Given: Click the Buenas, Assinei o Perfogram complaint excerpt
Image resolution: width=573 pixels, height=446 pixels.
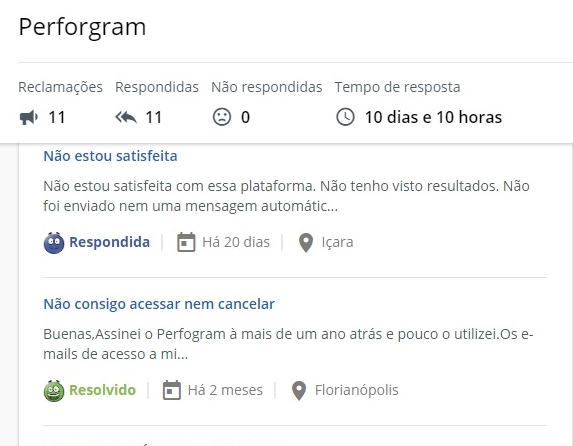Looking at the screenshot, I should tap(288, 344).
